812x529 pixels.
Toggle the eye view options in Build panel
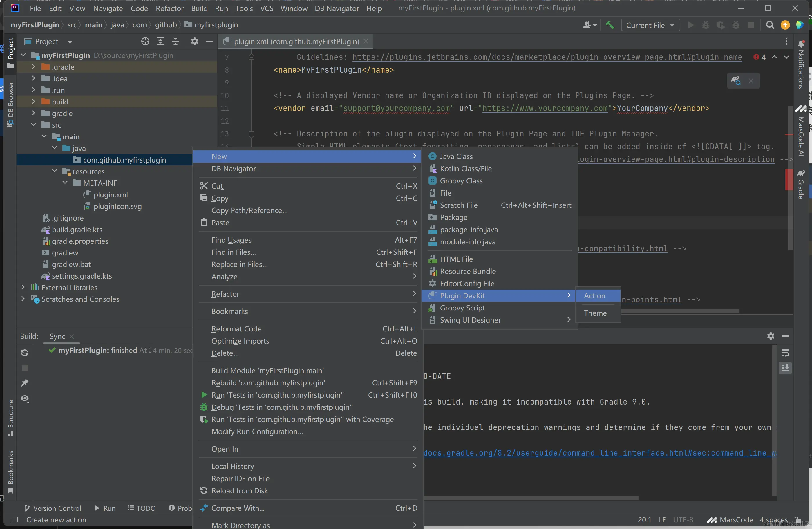click(25, 399)
